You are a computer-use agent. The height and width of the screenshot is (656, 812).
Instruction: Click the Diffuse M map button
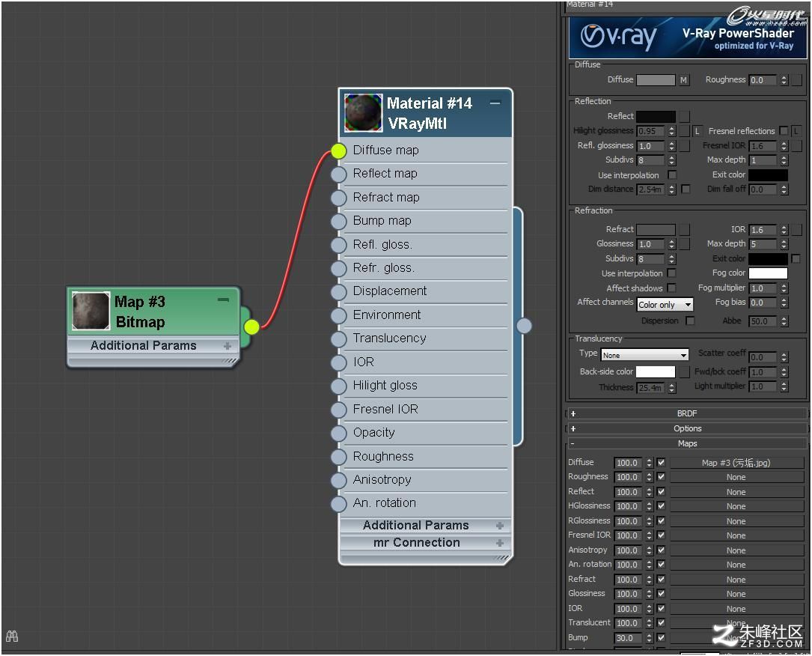click(x=684, y=80)
